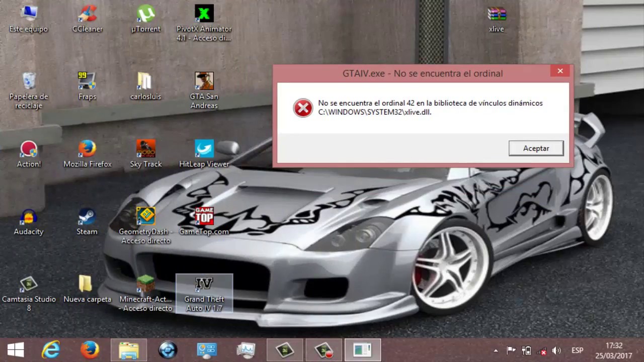Image resolution: width=644 pixels, height=362 pixels.
Task: Open the clock showing 17:32
Action: (x=614, y=350)
